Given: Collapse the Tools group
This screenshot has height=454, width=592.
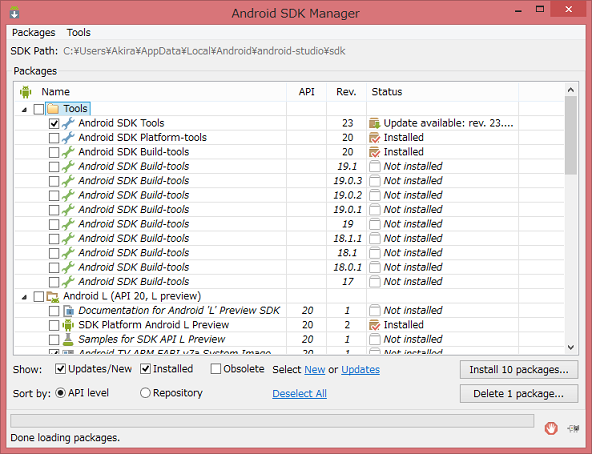Looking at the screenshot, I should pyautogui.click(x=25, y=110).
